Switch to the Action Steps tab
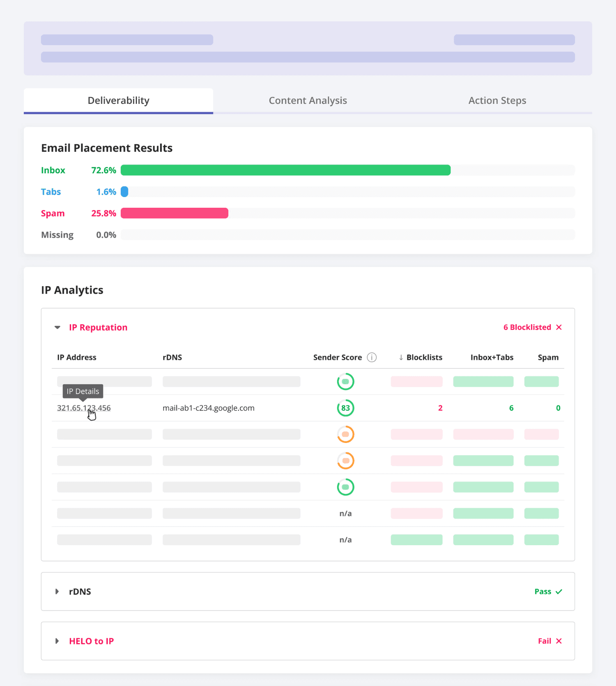Screen dimensions: 616x686 pos(497,101)
